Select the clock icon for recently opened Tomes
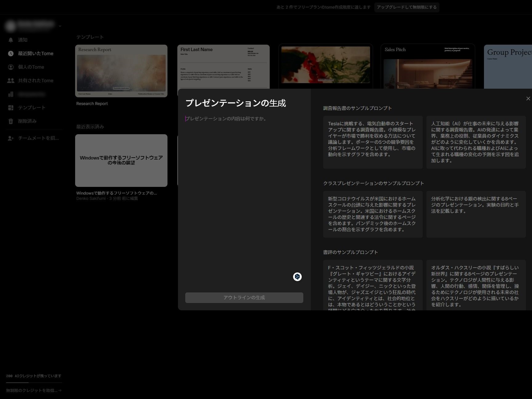The height and width of the screenshot is (399, 532). [x=11, y=53]
